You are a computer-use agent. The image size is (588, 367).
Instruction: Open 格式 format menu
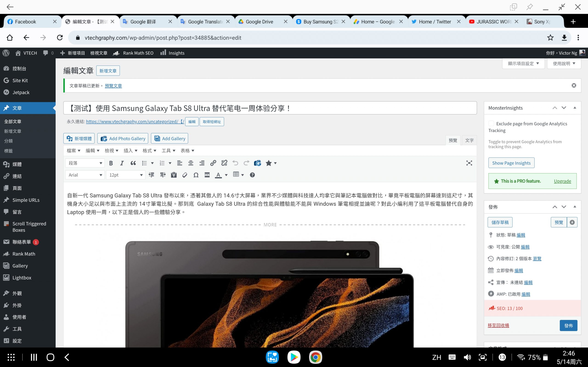149,151
